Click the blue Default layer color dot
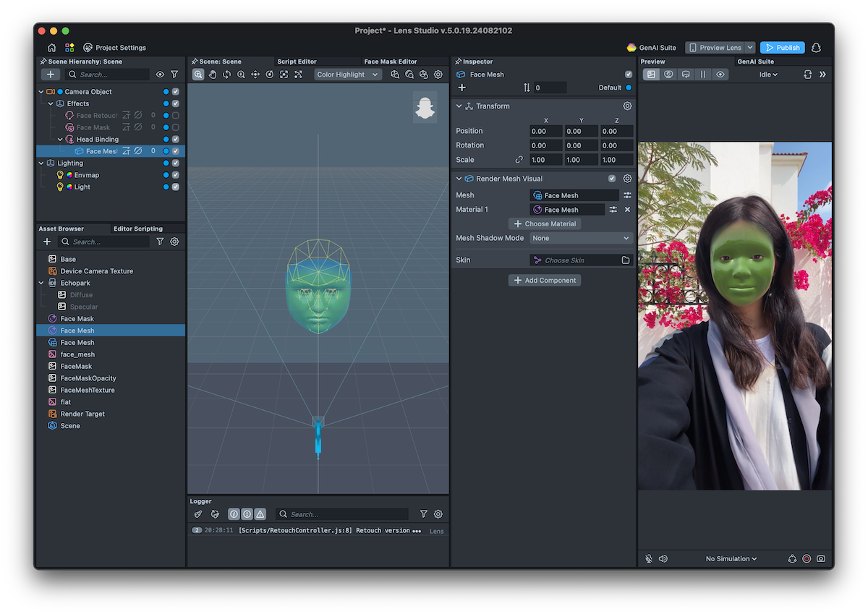 click(628, 88)
